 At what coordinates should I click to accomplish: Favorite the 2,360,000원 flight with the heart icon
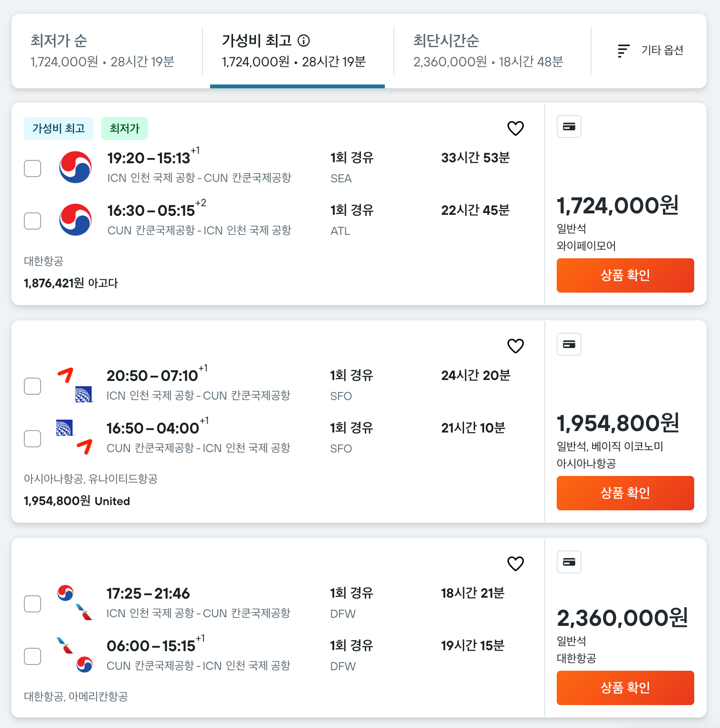pos(516,564)
